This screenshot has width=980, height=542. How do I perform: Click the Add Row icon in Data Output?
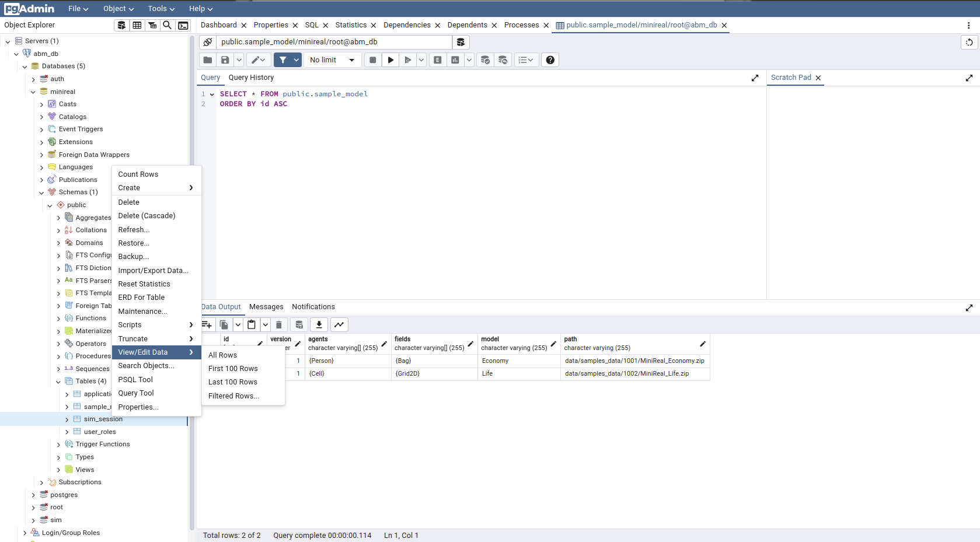tap(207, 325)
